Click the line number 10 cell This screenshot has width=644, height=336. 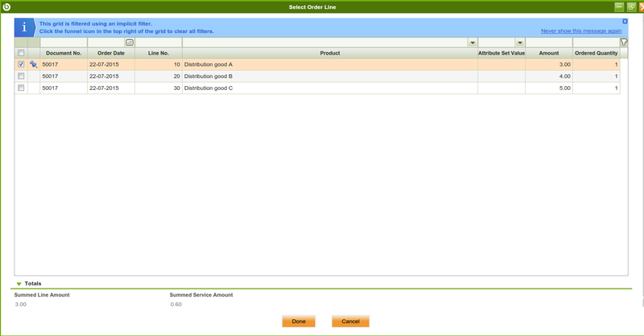[159, 64]
